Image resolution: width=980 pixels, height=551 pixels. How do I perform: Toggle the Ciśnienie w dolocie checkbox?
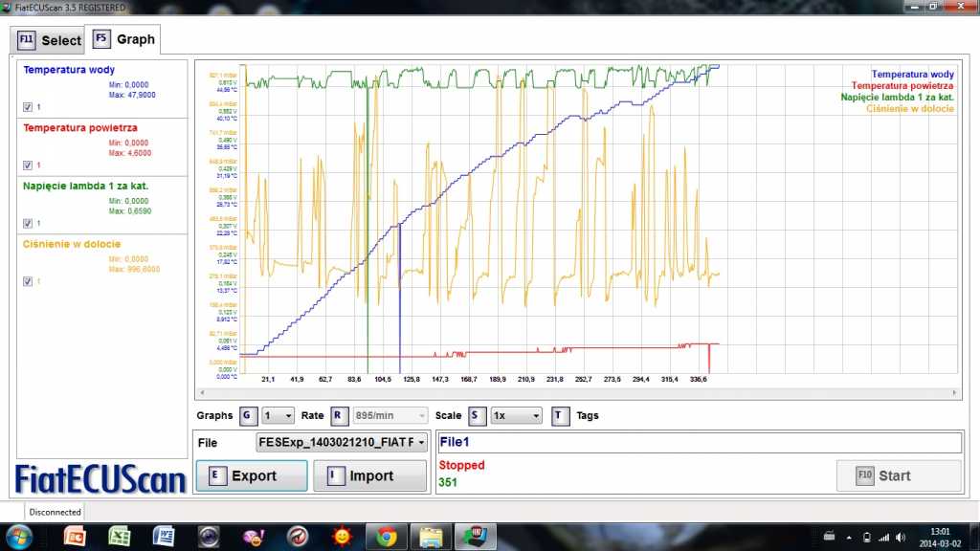(x=28, y=281)
